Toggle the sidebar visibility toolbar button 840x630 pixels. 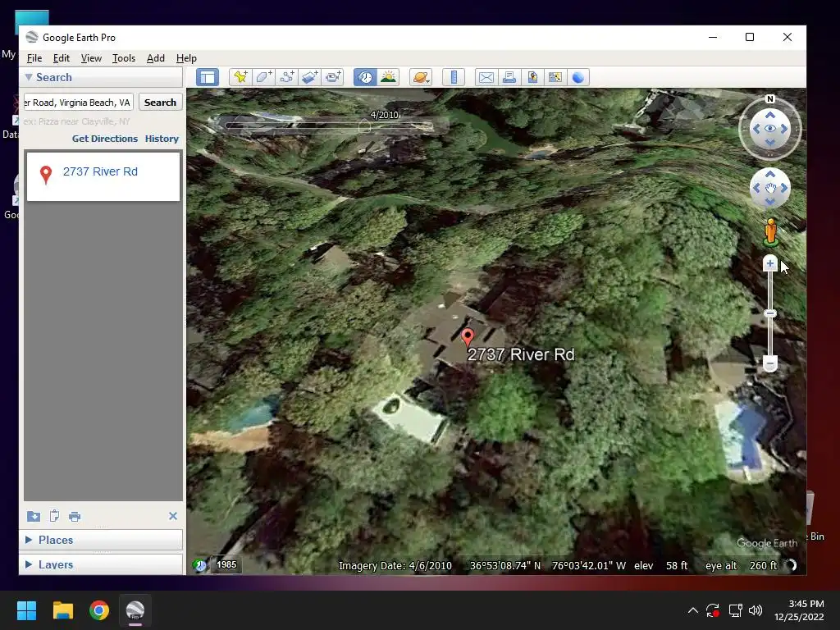coord(208,77)
